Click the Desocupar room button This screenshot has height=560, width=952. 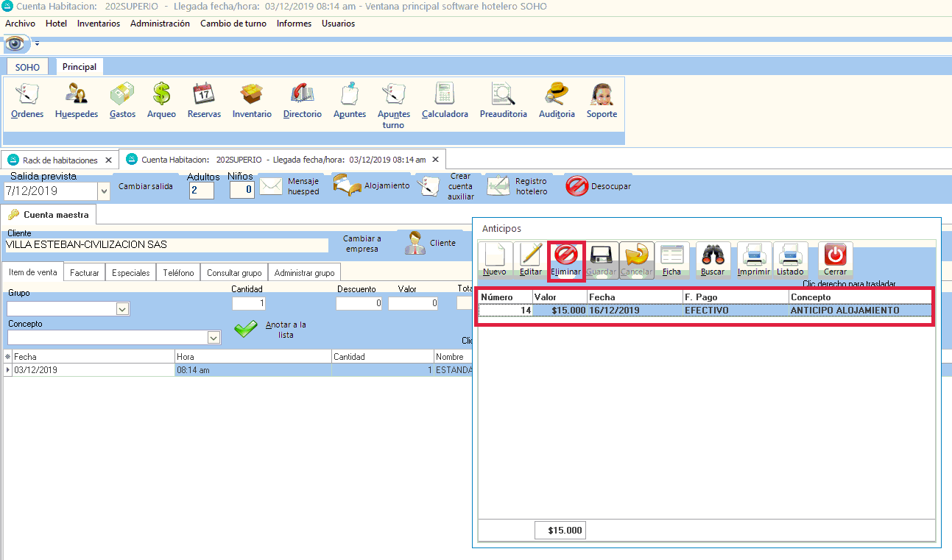click(x=599, y=186)
